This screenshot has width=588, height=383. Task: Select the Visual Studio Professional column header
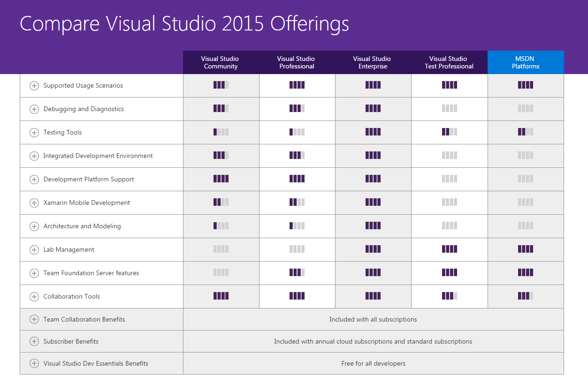tap(297, 62)
